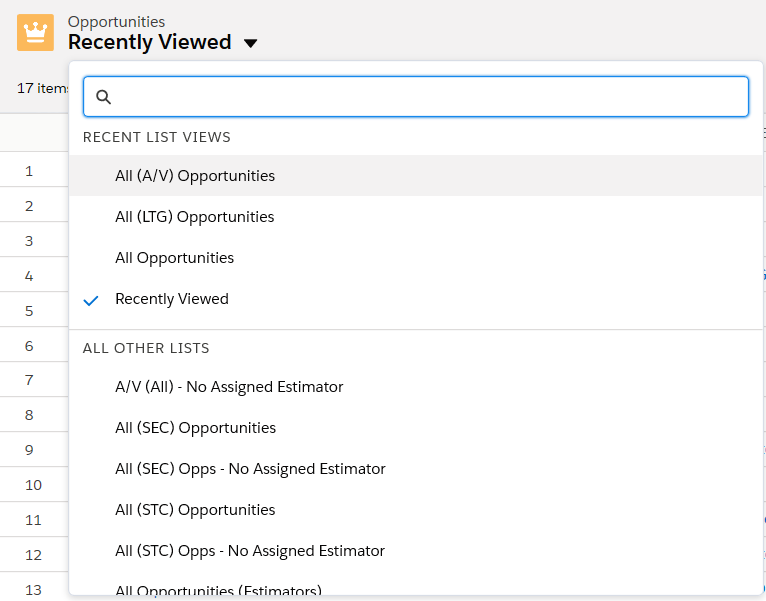Image resolution: width=766 pixels, height=601 pixels.
Task: Choose All Opportunities (Estimators) list view
Action: pyautogui.click(x=218, y=589)
